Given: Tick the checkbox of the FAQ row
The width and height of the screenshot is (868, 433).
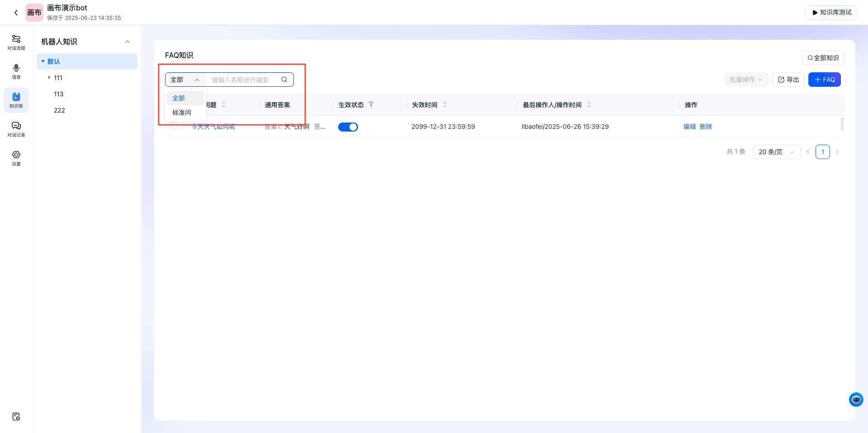Looking at the screenshot, I should coord(174,127).
